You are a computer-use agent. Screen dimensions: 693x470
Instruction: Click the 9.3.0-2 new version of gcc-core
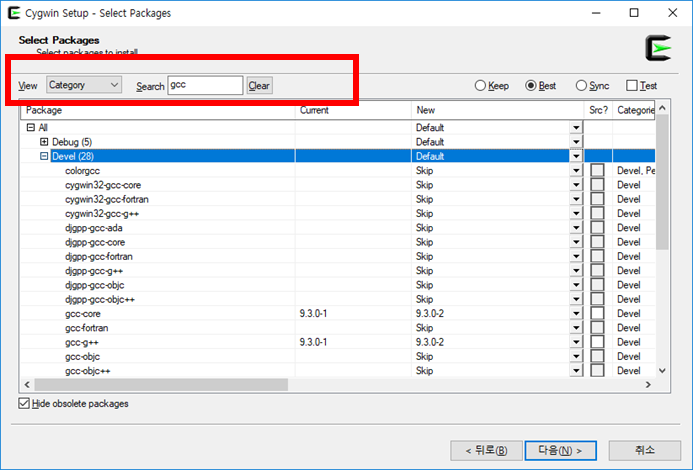[x=430, y=313]
